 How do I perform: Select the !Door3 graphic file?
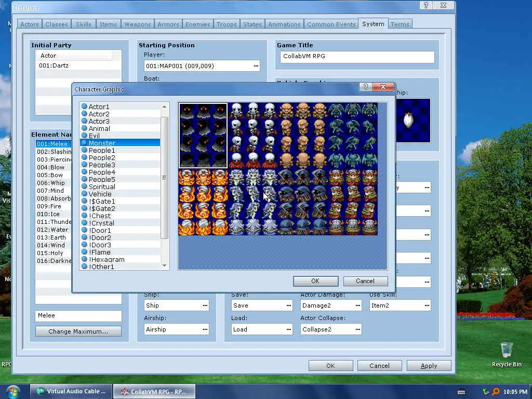pyautogui.click(x=120, y=245)
